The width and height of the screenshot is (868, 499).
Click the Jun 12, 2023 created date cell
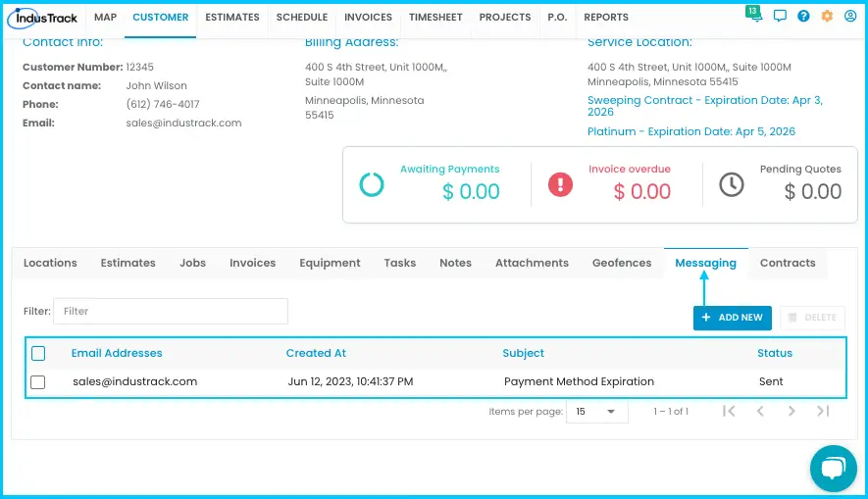coord(350,381)
